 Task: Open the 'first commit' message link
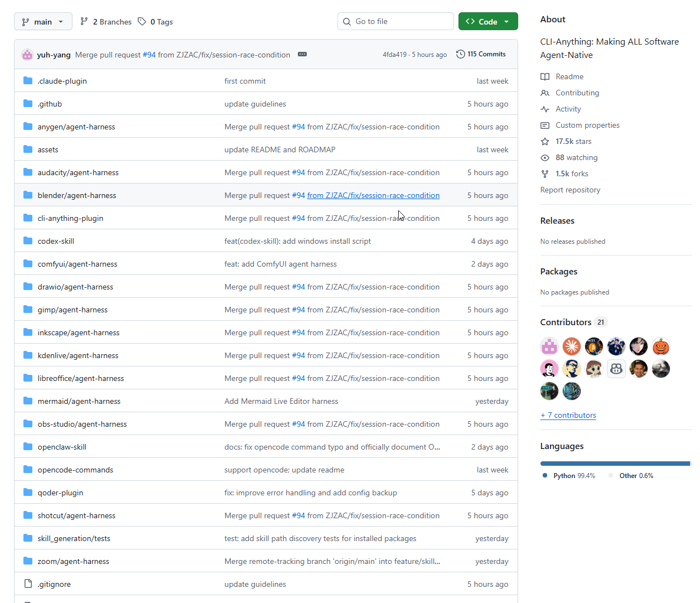point(245,81)
